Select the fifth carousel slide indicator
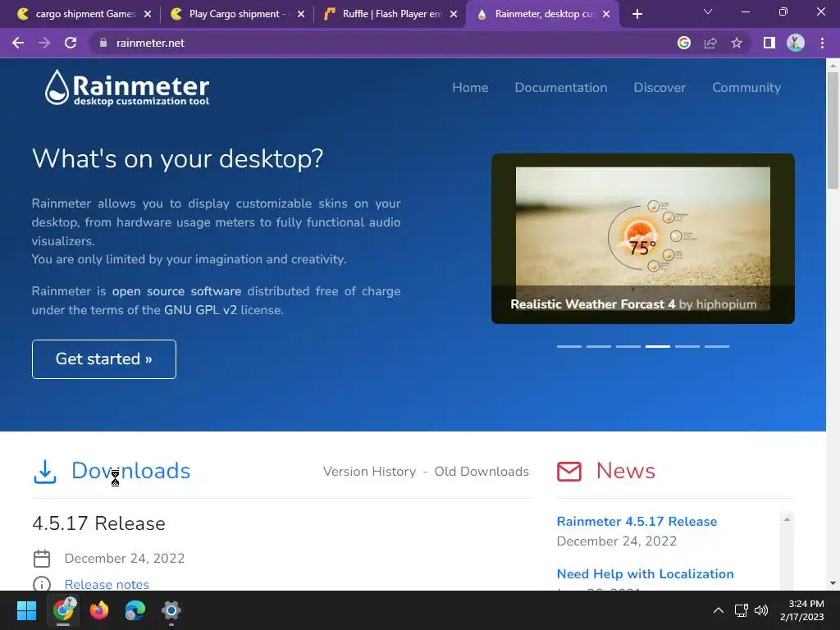 (x=687, y=347)
